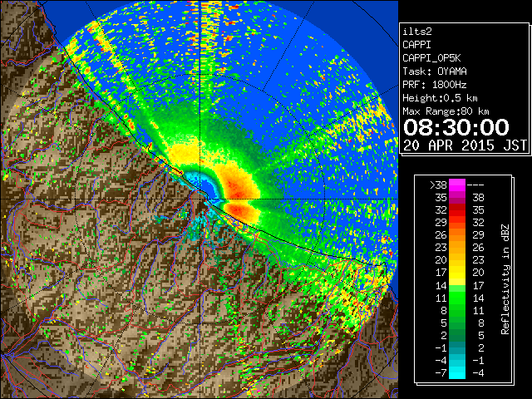This screenshot has height=399, width=532.
Task: Click the 'CAPPI' product text
Action: pyautogui.click(x=416, y=45)
